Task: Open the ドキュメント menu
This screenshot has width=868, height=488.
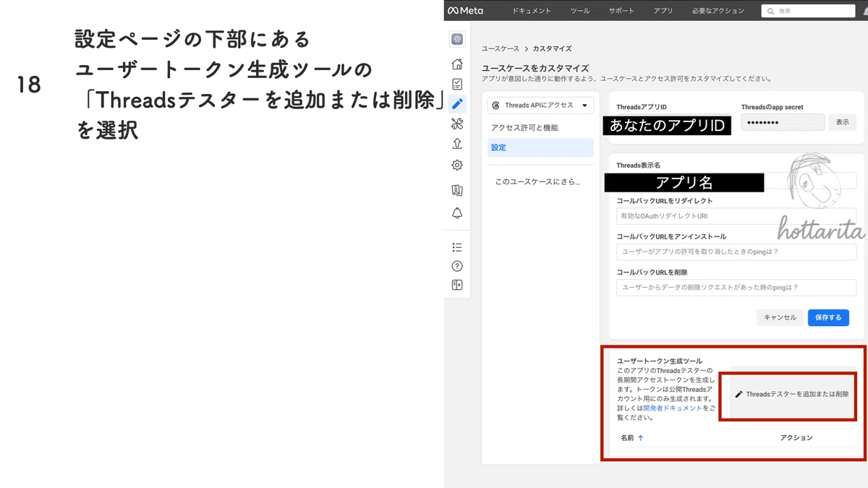Action: coord(532,11)
